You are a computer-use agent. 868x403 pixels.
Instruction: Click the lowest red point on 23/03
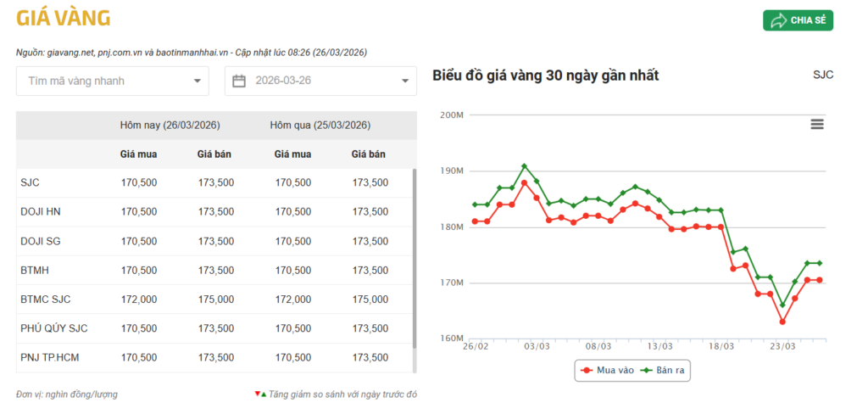coord(782,322)
